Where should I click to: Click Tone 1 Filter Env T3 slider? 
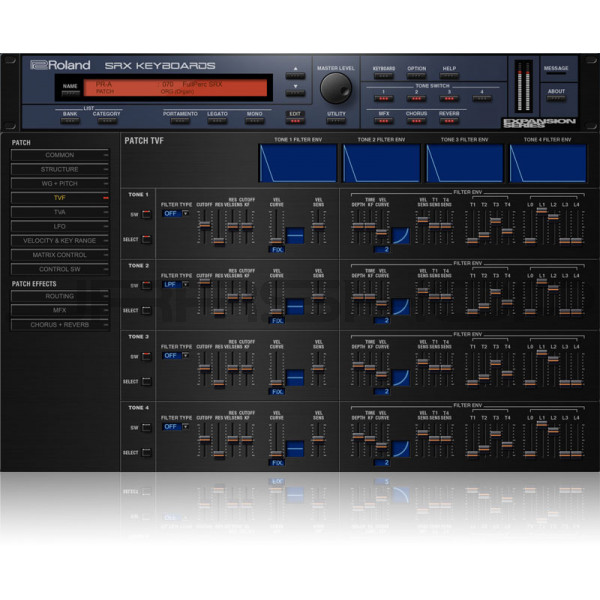click(x=496, y=221)
